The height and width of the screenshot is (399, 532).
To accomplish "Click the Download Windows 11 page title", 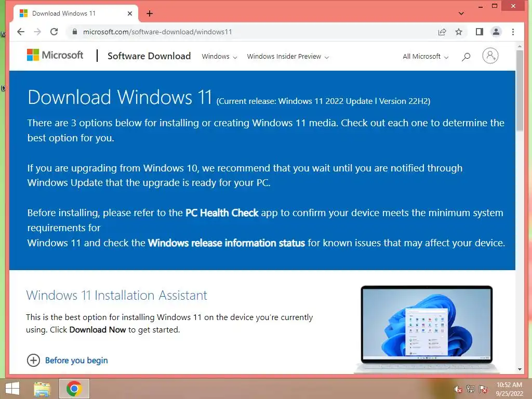I will pyautogui.click(x=120, y=97).
